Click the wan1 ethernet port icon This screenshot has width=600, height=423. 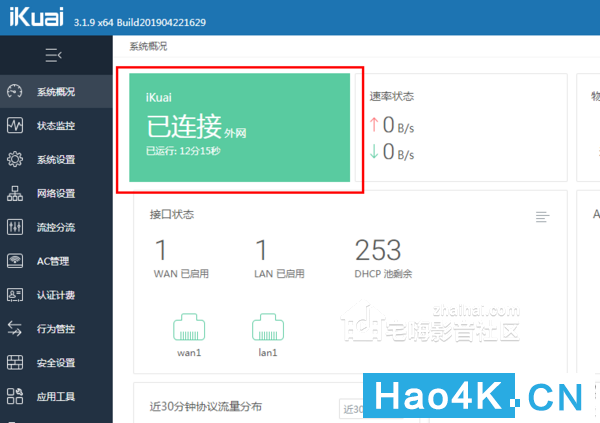[x=189, y=327]
